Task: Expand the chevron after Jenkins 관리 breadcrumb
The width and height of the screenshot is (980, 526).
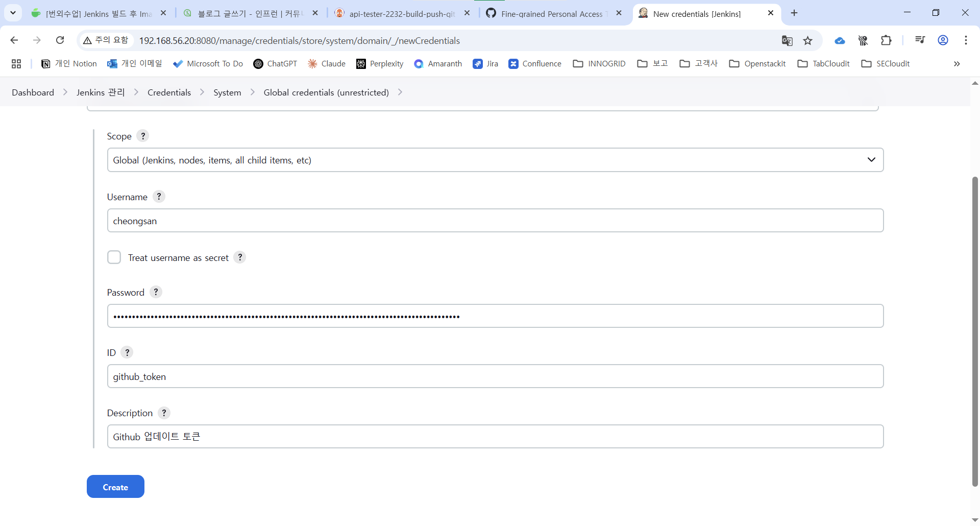Action: [136, 92]
